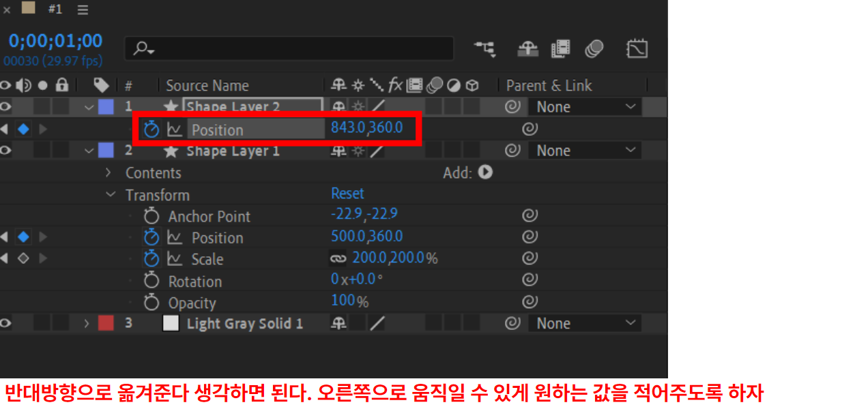Image resolution: width=868 pixels, height=407 pixels.
Task: Enable Frame Blending for the composition
Action: pyautogui.click(x=560, y=48)
